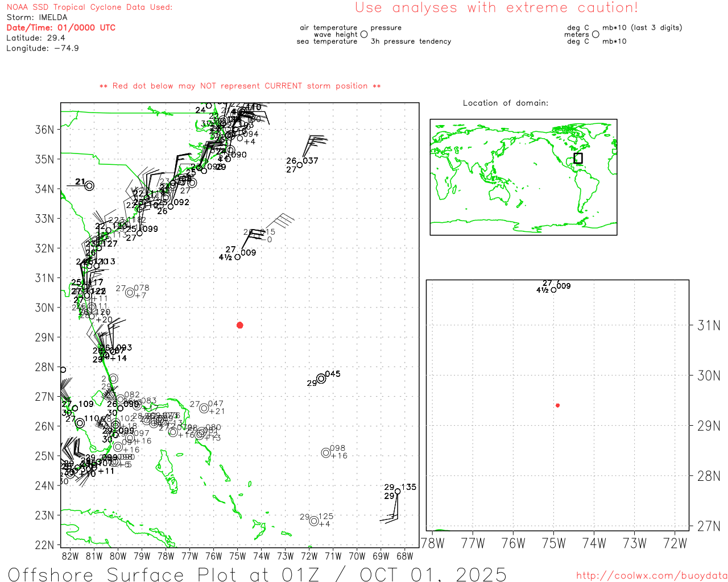Click the red dot in the zoomed inset map
This screenshot has height=582, width=728.
click(x=557, y=405)
